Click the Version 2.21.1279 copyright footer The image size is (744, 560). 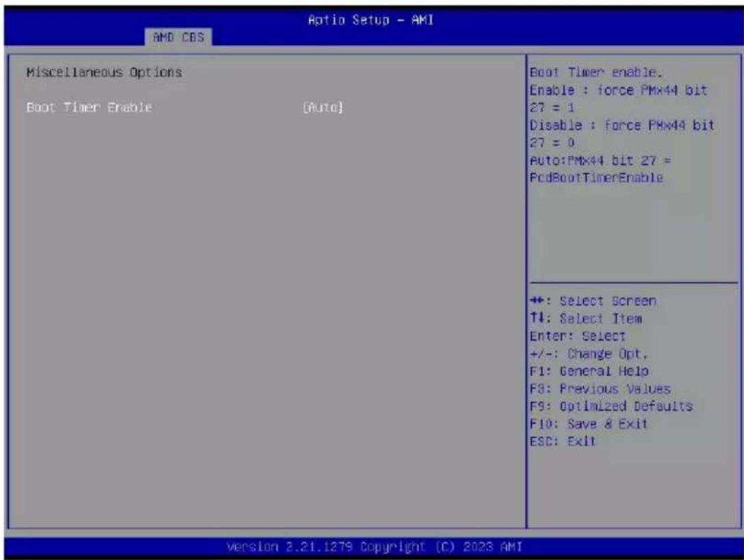point(374,547)
